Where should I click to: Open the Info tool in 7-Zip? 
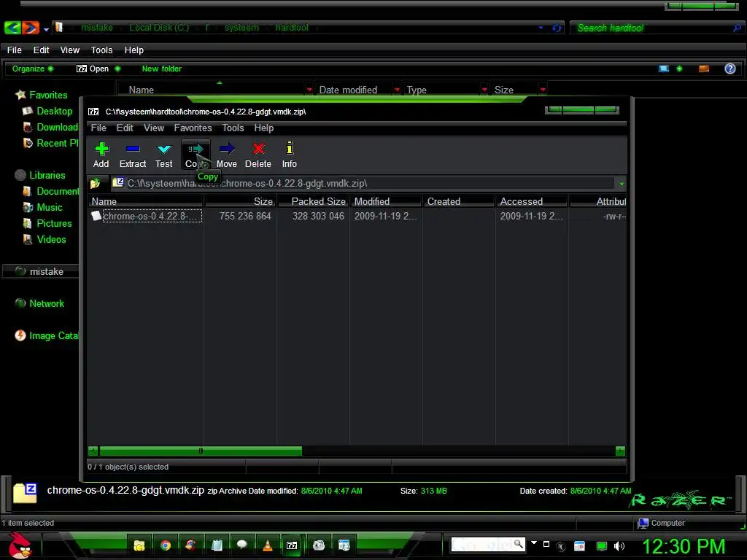pos(289,155)
